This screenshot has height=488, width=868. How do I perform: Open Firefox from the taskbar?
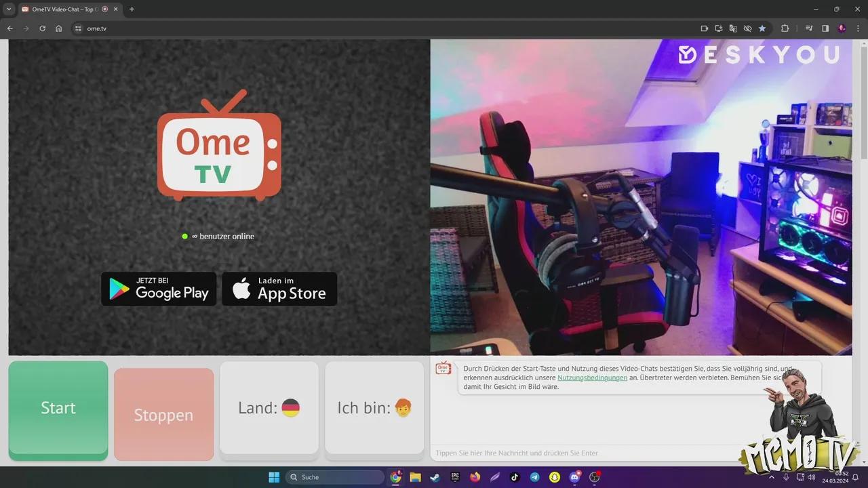[x=475, y=477]
